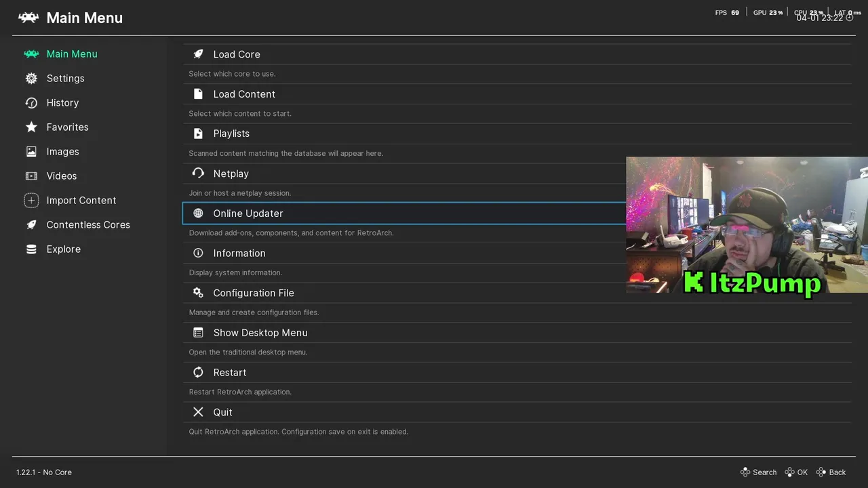868x488 pixels.
Task: Click the clock icon beside date
Action: click(x=849, y=18)
